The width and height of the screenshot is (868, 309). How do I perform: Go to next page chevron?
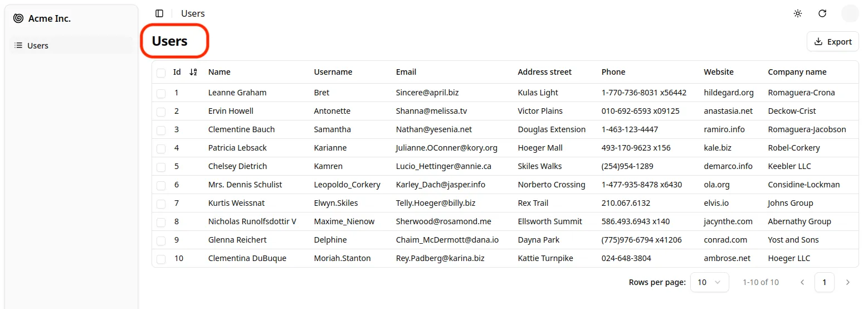847,282
